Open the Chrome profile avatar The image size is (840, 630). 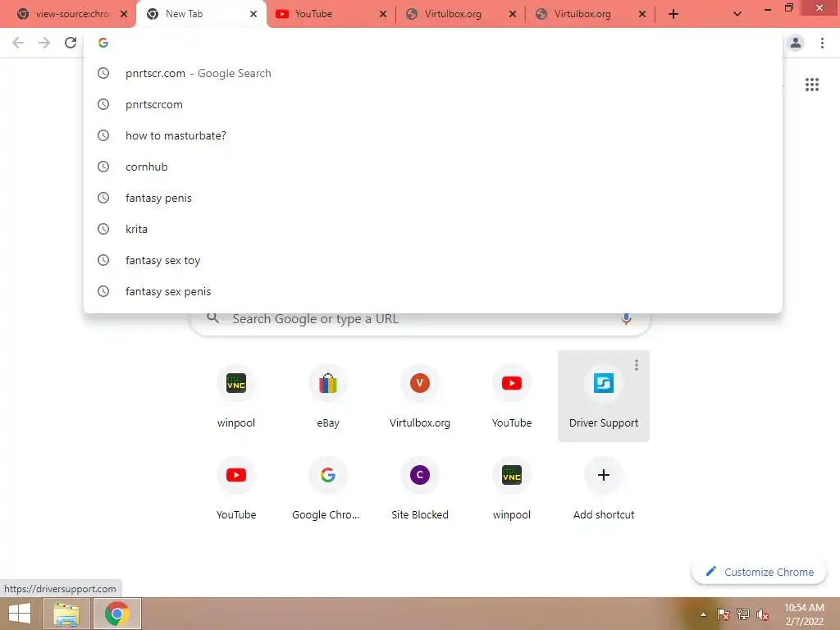click(796, 43)
